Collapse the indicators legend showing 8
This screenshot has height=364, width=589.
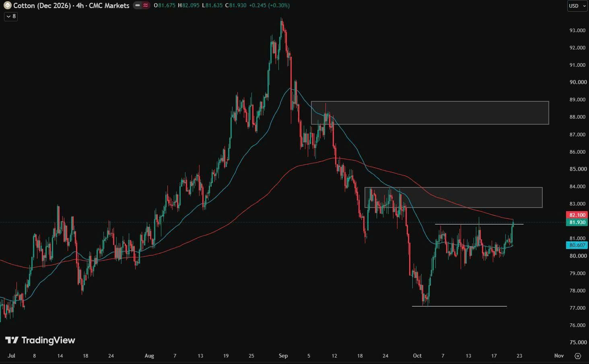[x=11, y=16]
